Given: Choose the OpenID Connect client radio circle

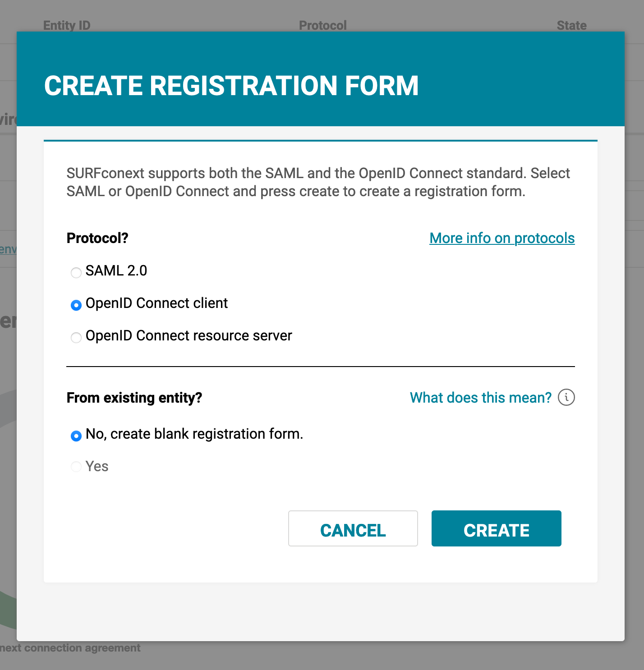Looking at the screenshot, I should coord(76,305).
